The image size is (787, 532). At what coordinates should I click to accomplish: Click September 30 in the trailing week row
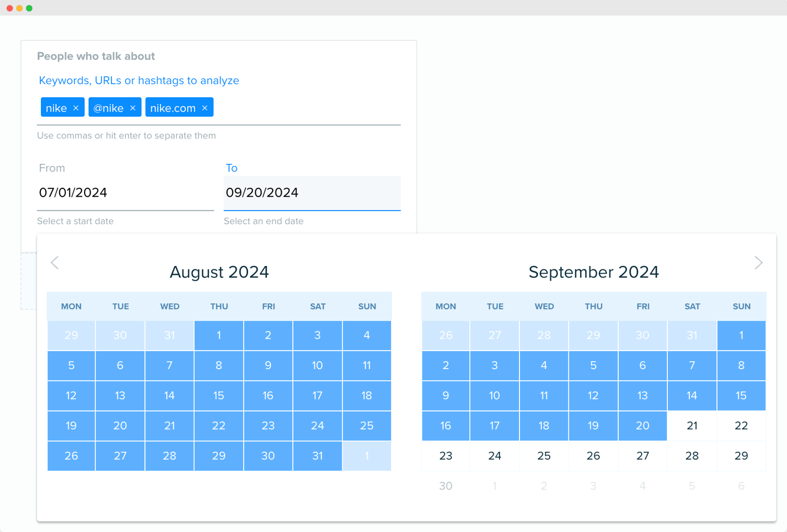[445, 486]
